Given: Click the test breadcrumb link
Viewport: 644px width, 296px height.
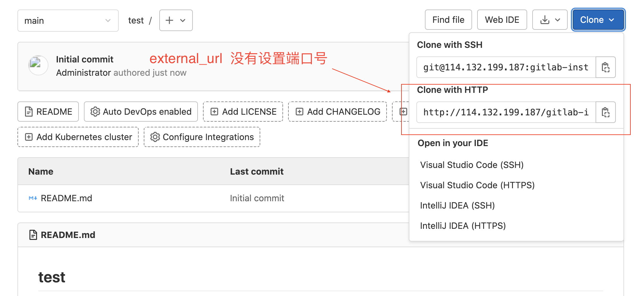Looking at the screenshot, I should coord(136,21).
